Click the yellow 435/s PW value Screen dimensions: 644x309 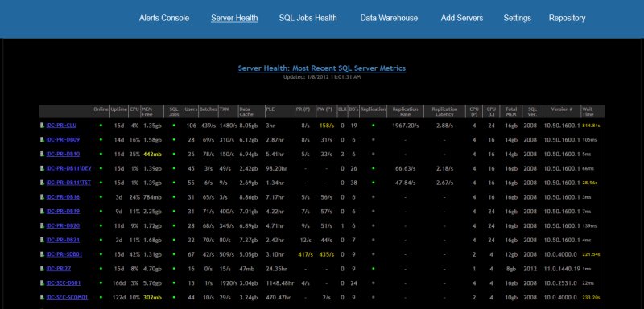[x=326, y=254]
